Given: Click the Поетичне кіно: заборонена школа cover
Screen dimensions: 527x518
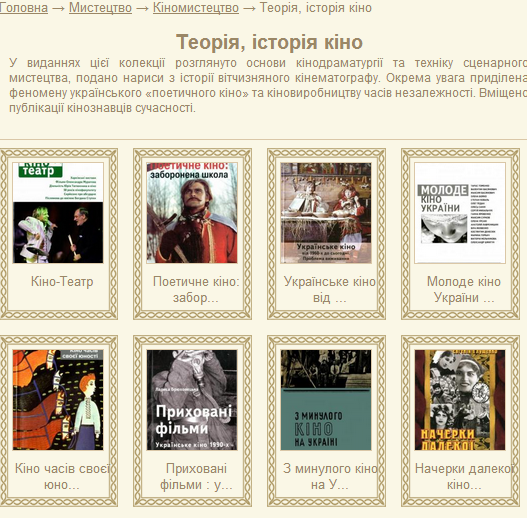Looking at the screenshot, I should [192, 213].
